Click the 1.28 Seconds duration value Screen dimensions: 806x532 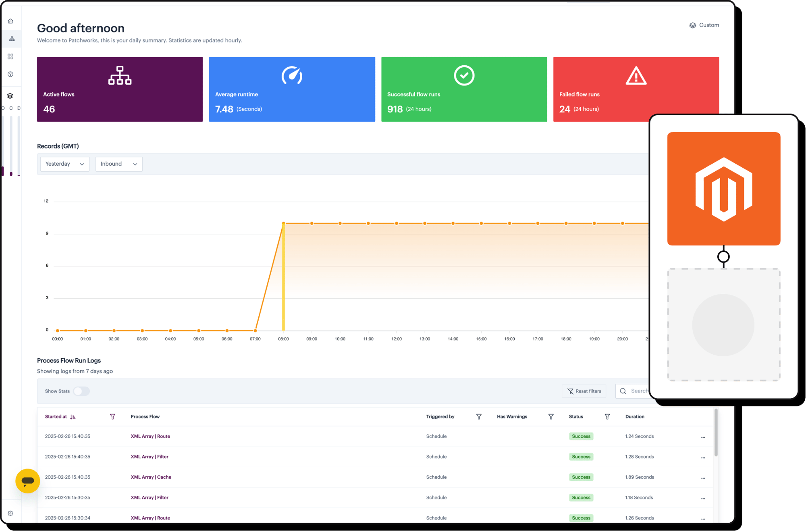pyautogui.click(x=640, y=457)
